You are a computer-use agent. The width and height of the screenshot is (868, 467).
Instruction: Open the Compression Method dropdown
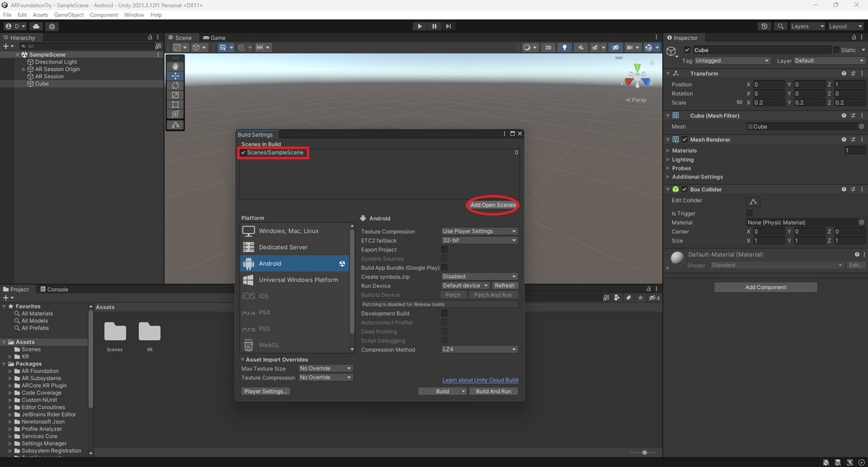(x=480, y=350)
